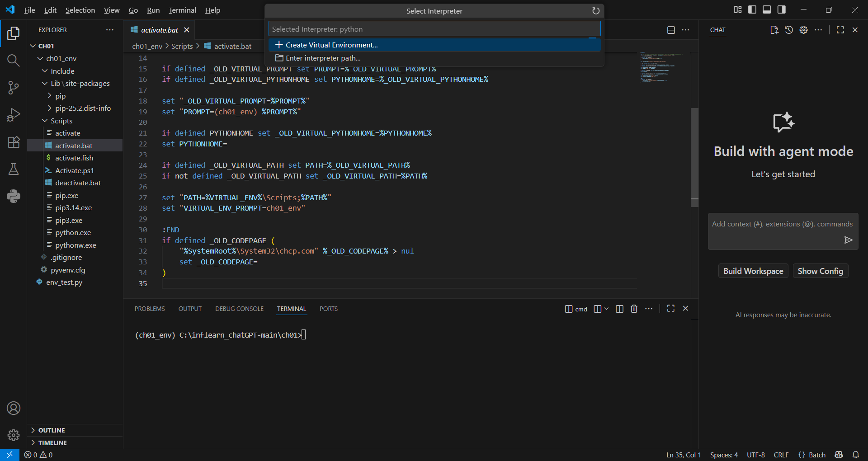868x461 pixels.
Task: Click the Selected Interpreter input field
Action: coord(434,29)
